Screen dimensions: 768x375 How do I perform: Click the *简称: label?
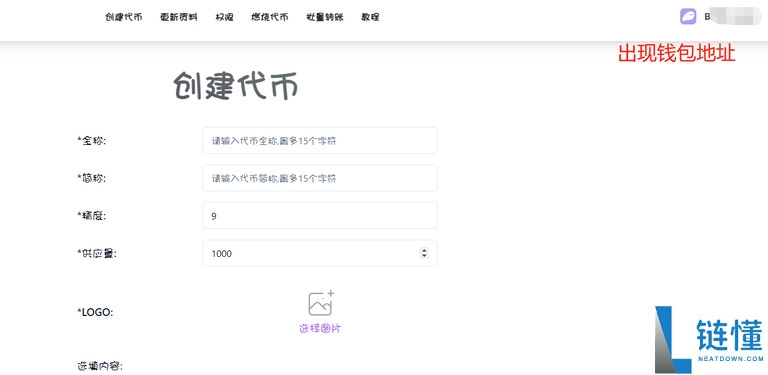(92, 179)
